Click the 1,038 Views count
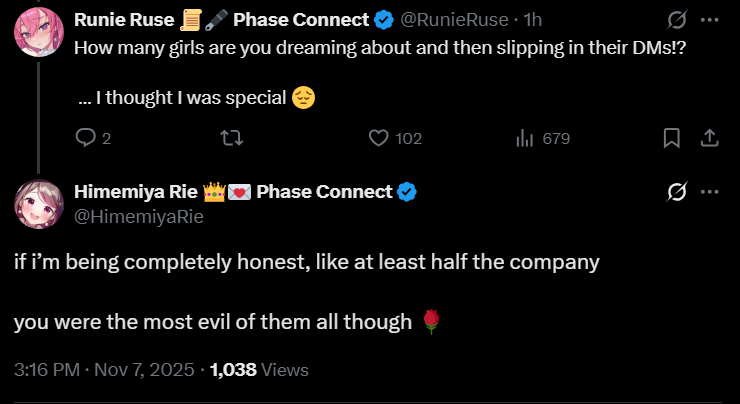740x404 pixels. [x=258, y=370]
